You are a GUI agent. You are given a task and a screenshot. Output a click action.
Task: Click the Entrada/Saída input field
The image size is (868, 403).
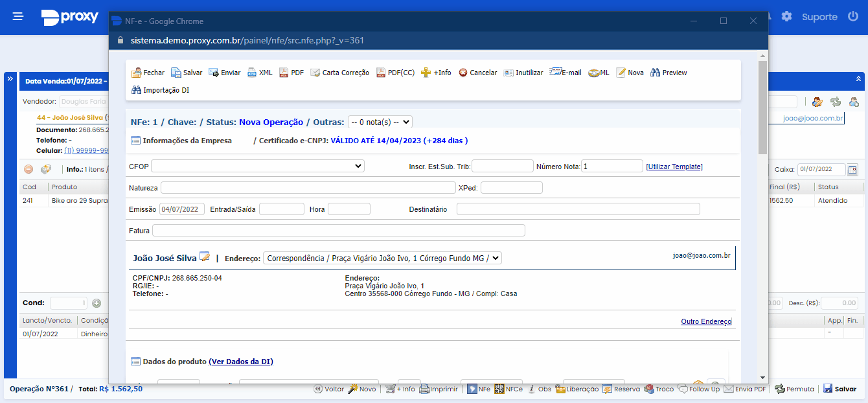click(282, 209)
